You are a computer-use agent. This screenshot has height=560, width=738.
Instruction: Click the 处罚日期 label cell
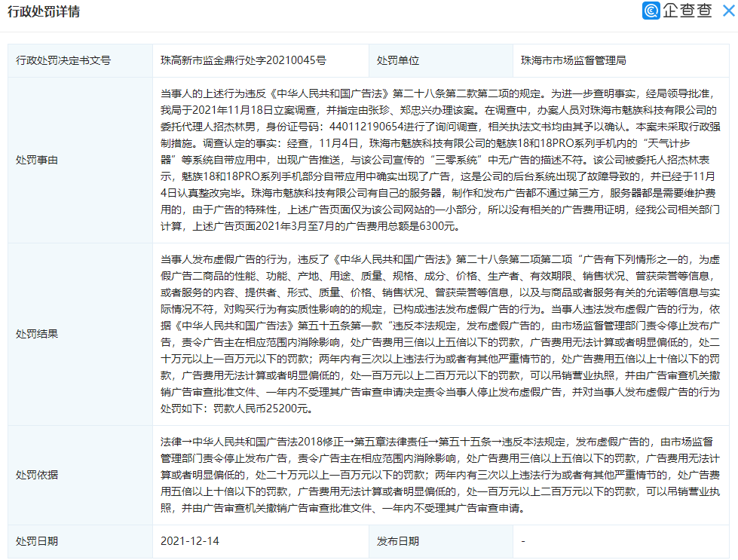(x=80, y=541)
